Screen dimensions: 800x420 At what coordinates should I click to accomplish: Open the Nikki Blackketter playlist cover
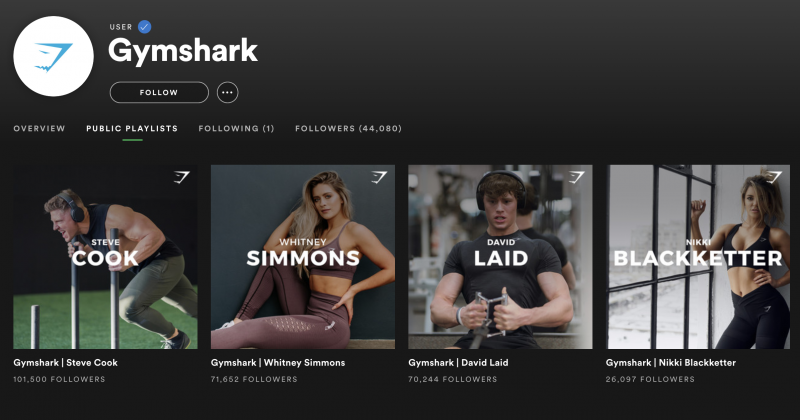pyautogui.click(x=697, y=257)
